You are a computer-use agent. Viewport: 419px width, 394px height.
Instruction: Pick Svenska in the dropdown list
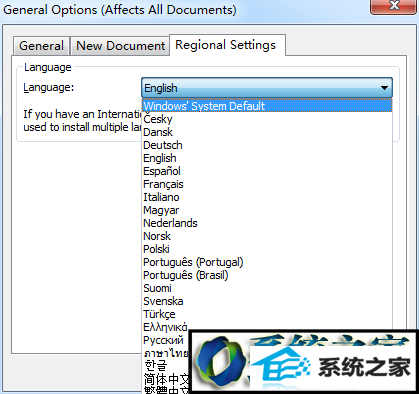(267, 301)
